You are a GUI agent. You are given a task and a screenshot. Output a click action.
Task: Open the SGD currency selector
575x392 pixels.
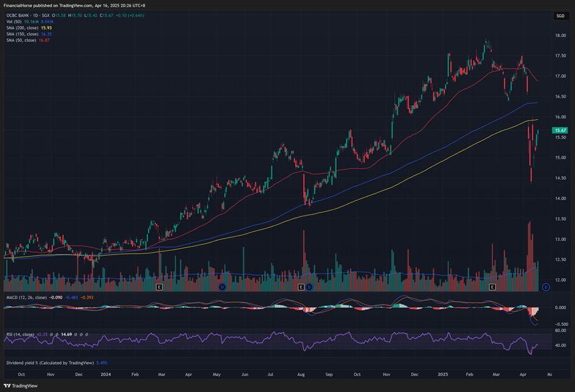tap(560, 16)
